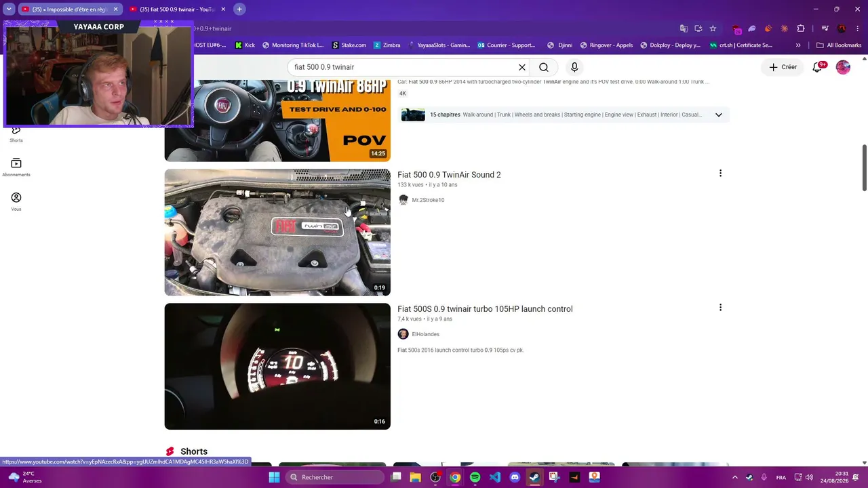
Task: Open the Djinni bookmark
Action: click(x=559, y=45)
